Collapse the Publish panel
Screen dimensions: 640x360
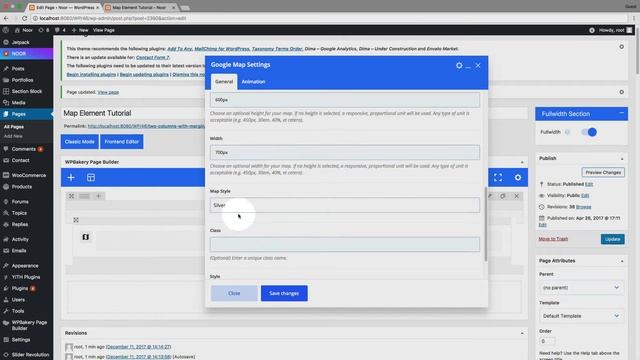point(622,159)
